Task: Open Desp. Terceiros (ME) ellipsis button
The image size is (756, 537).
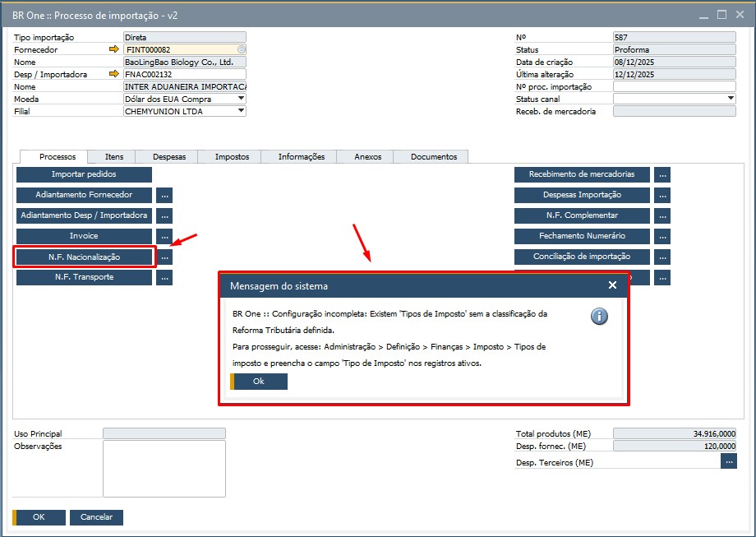Action: 728,462
